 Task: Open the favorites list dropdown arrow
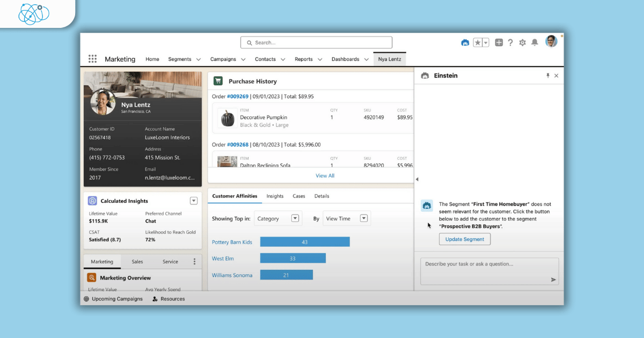point(486,42)
